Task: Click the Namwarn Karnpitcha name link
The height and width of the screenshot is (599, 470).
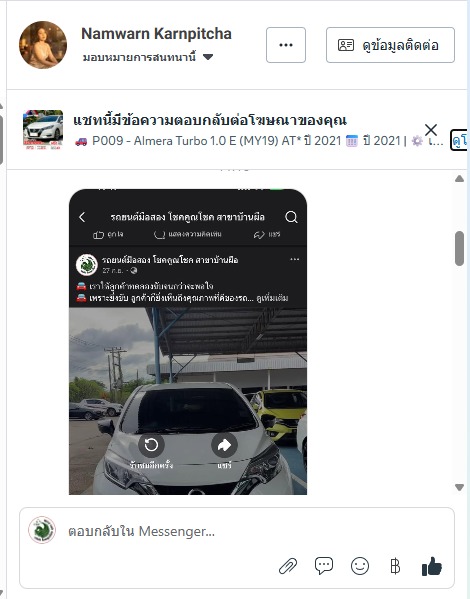Action: click(x=156, y=34)
